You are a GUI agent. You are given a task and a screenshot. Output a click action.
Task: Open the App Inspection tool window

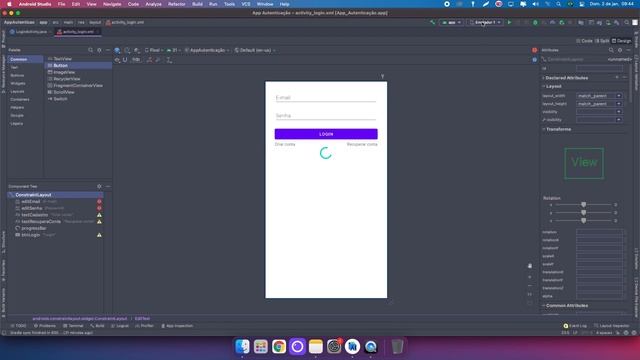pyautogui.click(x=177, y=326)
